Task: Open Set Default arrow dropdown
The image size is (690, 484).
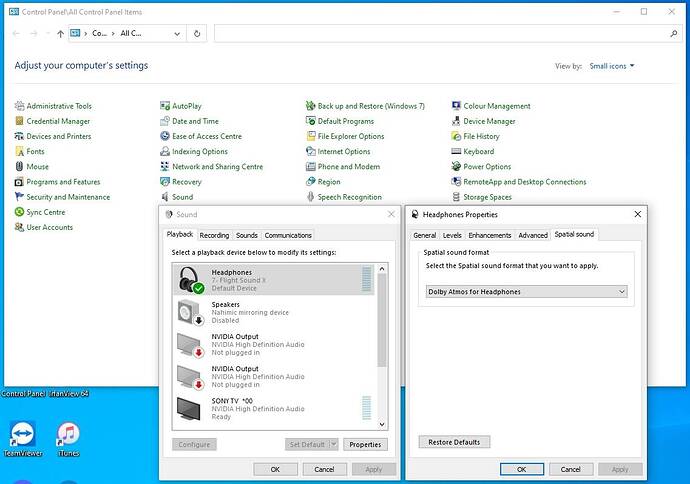Action: pyautogui.click(x=334, y=444)
